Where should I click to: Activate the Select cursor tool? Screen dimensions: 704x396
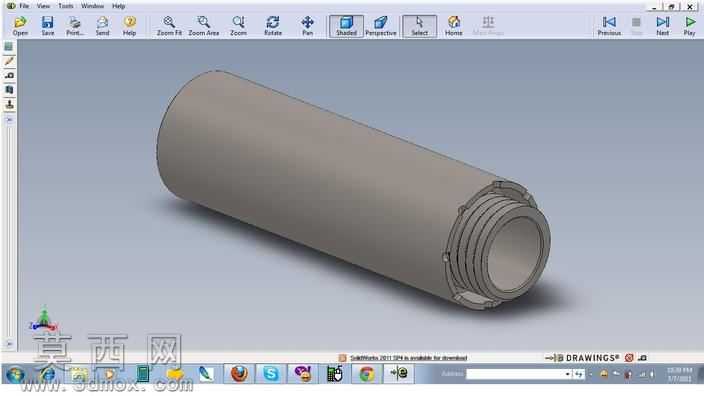coord(419,26)
